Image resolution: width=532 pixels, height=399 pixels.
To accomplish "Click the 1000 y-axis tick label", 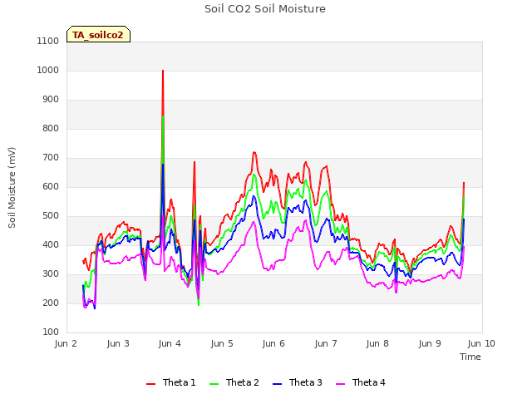I will [x=48, y=70].
